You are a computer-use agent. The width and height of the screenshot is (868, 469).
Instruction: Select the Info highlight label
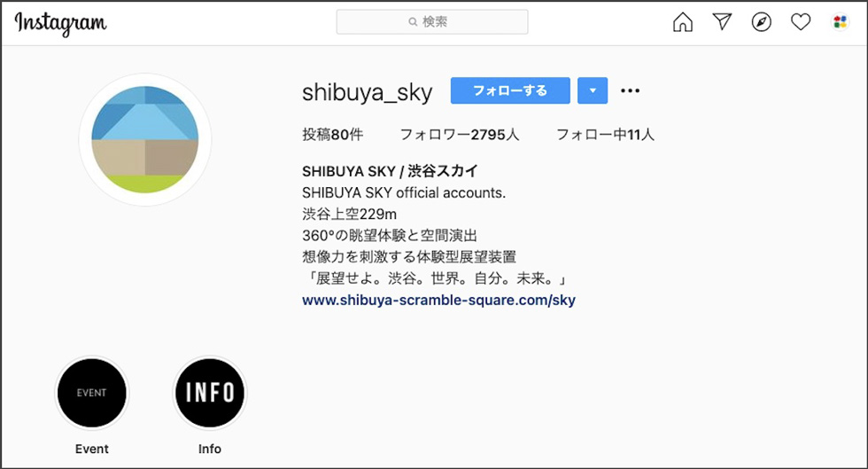(210, 449)
